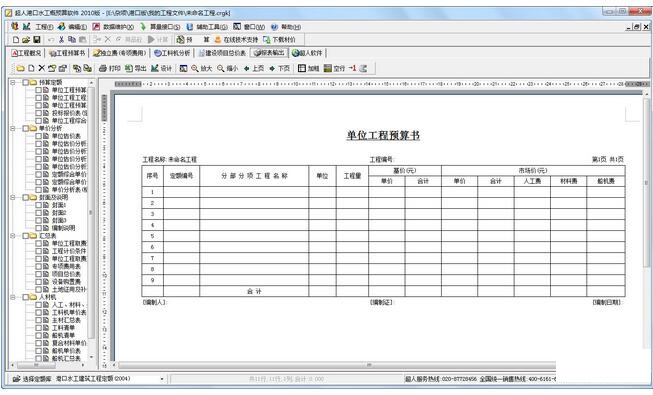The image size is (653, 395).
Task: Check the 设备购置费 checkbox
Action: (x=38, y=282)
